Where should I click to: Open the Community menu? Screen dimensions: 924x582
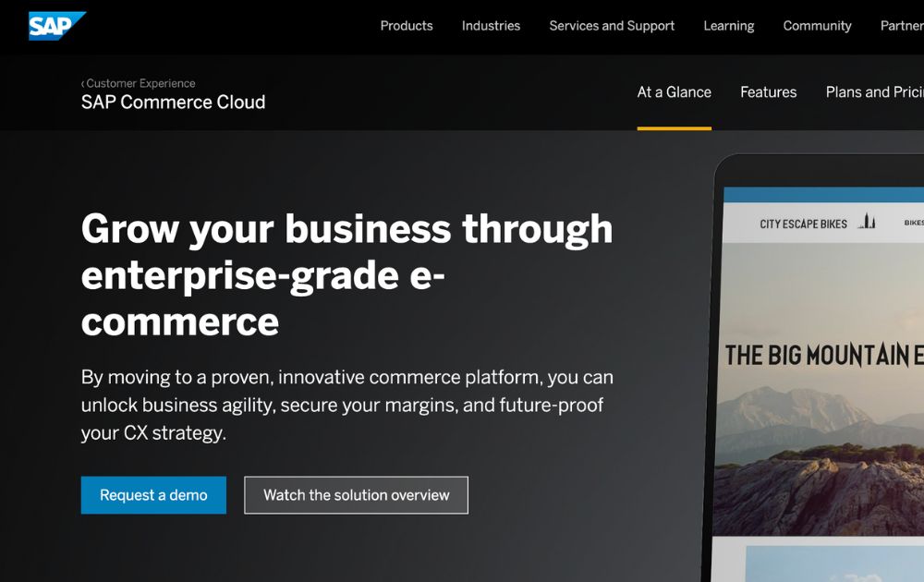817,26
